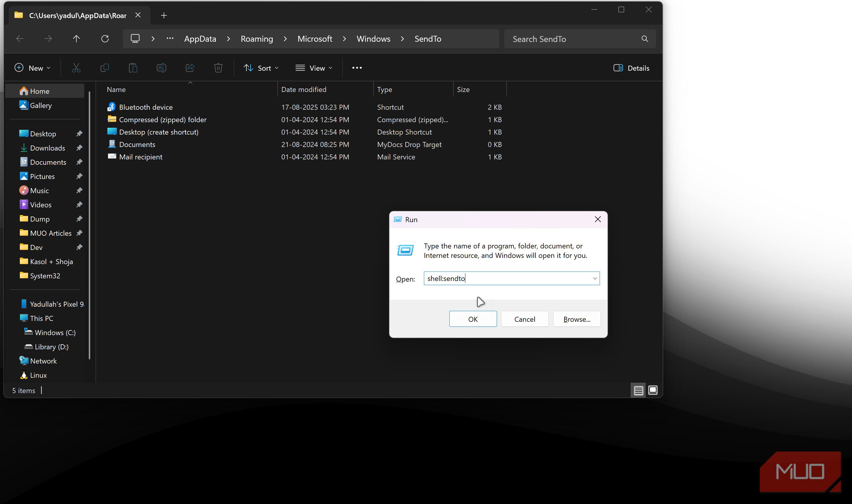
Task: Click the Share icon in the toolbar
Action: 190,68
